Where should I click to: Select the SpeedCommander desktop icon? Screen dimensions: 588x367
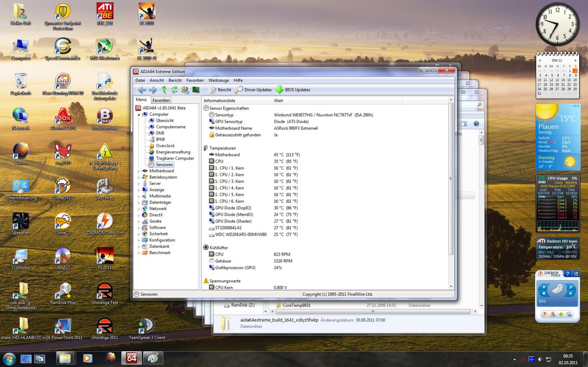(63, 49)
